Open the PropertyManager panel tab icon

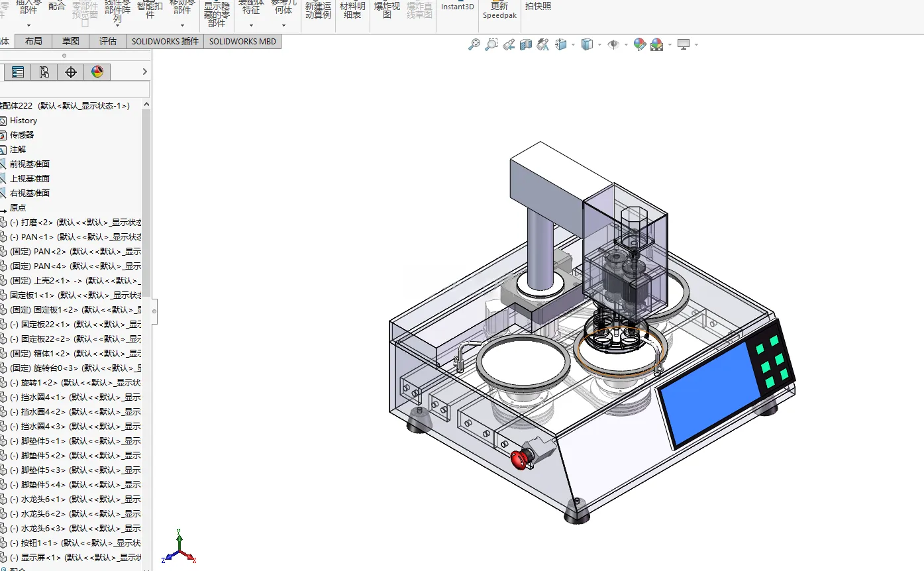pos(18,72)
